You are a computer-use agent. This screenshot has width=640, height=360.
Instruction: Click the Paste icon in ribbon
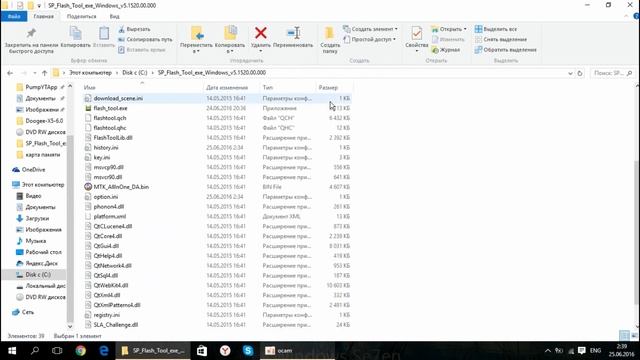pos(104,33)
